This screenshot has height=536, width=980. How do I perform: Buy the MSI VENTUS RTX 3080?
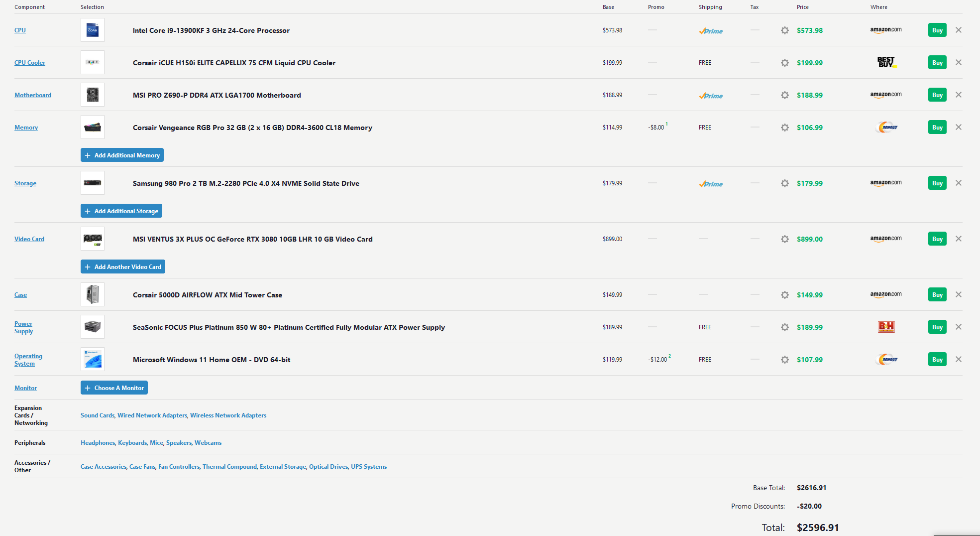(937, 239)
